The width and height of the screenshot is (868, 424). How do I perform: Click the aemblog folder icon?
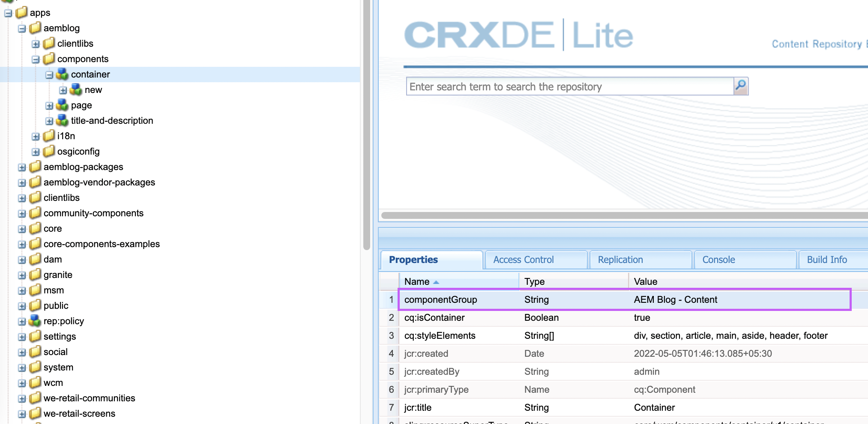click(35, 28)
